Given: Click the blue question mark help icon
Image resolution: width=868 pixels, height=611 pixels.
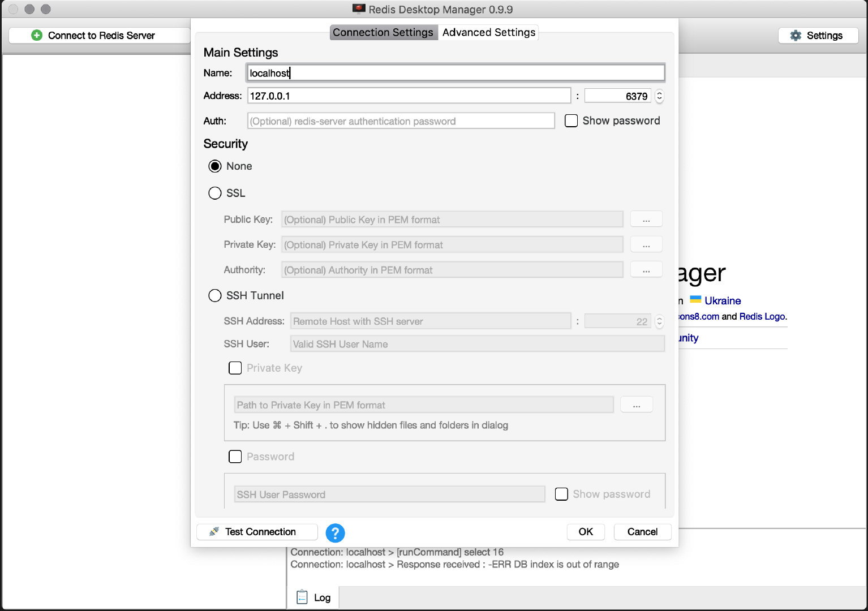Looking at the screenshot, I should pos(335,532).
